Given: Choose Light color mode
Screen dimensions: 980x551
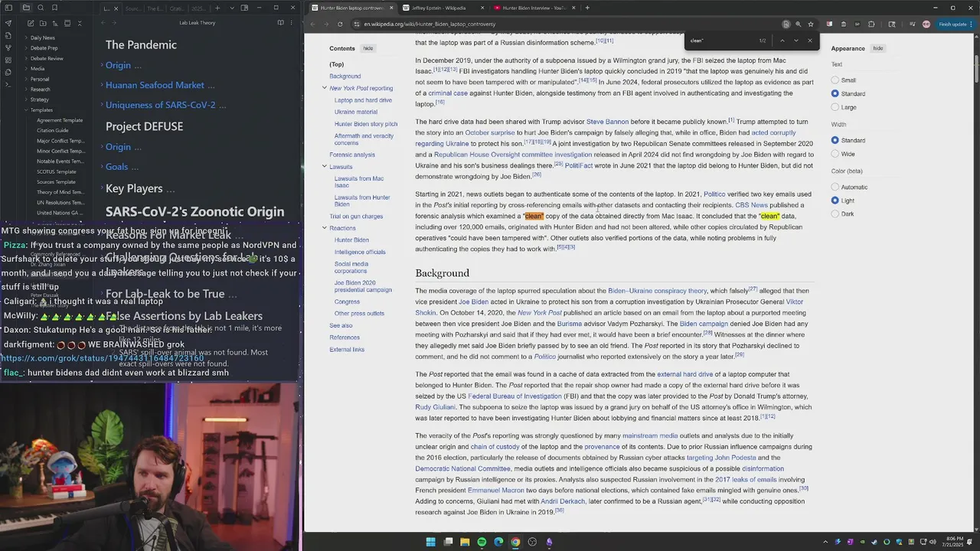Looking at the screenshot, I should tap(835, 201).
